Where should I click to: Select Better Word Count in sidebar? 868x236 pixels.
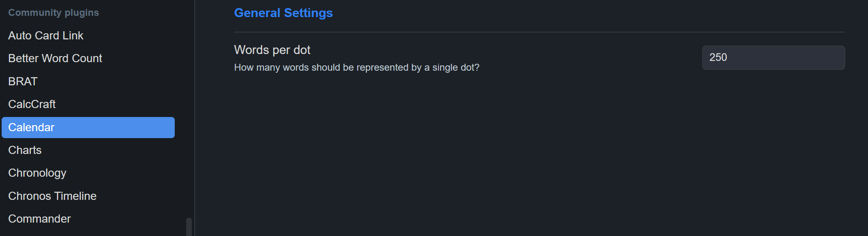tap(55, 58)
